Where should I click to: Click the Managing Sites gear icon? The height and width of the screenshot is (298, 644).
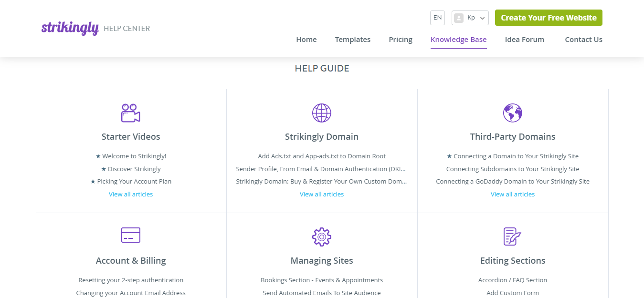click(321, 236)
